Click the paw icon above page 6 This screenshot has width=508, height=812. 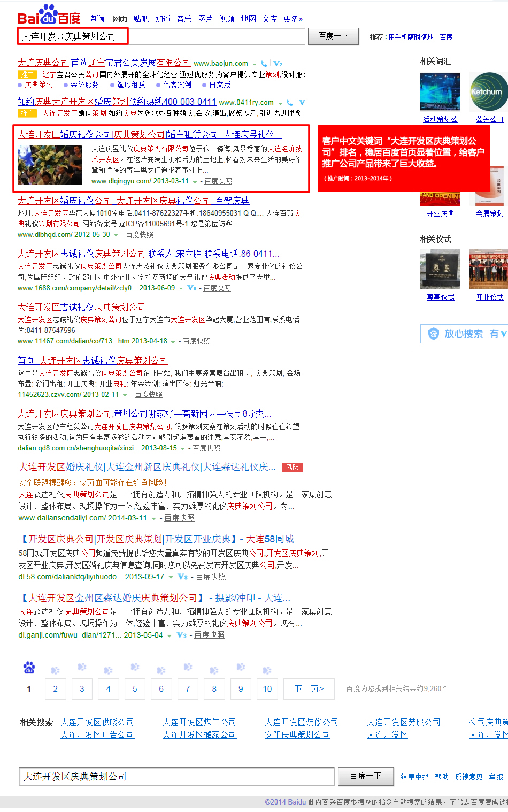(x=161, y=670)
